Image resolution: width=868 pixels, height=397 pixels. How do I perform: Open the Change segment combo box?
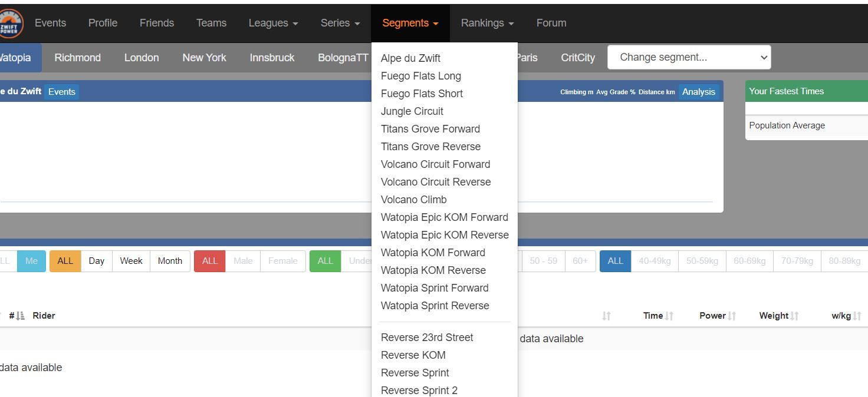[x=689, y=57]
